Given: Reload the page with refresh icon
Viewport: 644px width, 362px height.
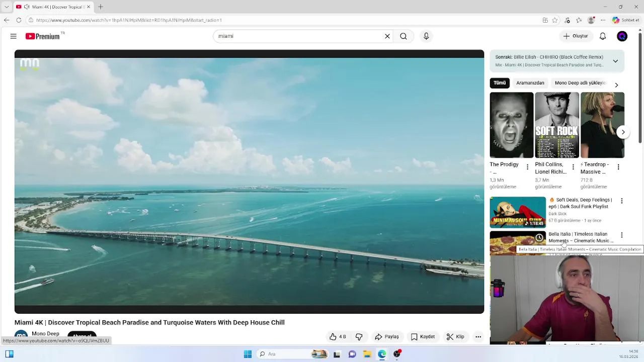Looking at the screenshot, I should pyautogui.click(x=19, y=20).
